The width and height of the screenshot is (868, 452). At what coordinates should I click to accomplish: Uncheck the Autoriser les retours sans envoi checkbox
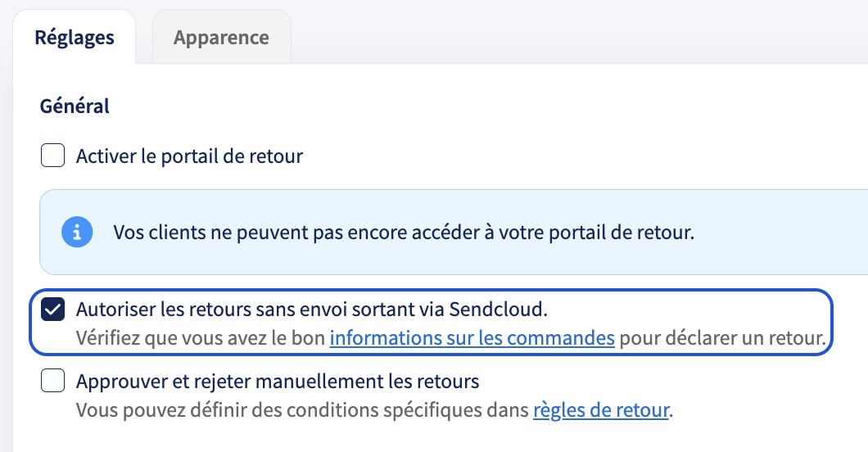52,310
